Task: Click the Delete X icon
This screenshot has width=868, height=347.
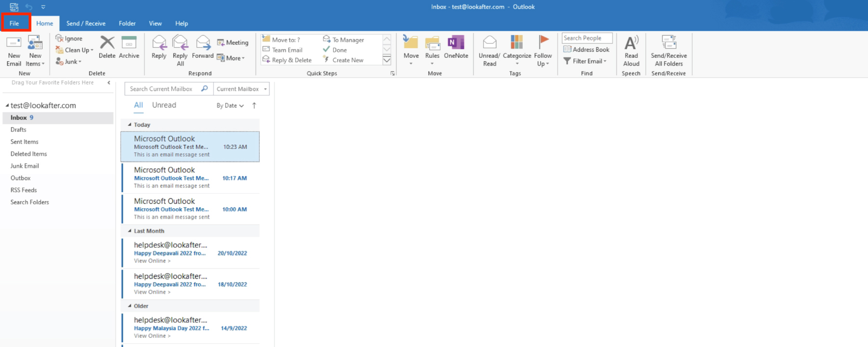Action: pos(107,43)
